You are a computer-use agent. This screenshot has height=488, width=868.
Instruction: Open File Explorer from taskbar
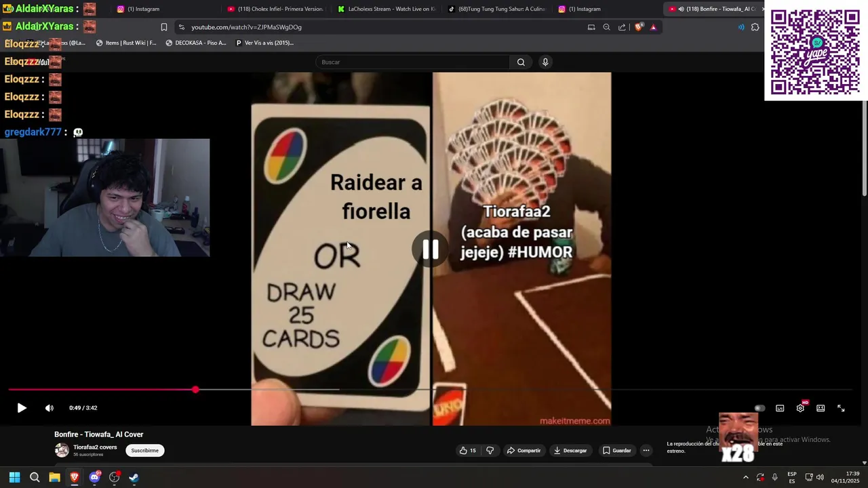(x=55, y=477)
